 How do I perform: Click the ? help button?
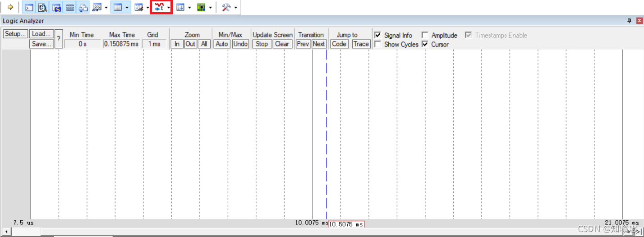coord(59,39)
